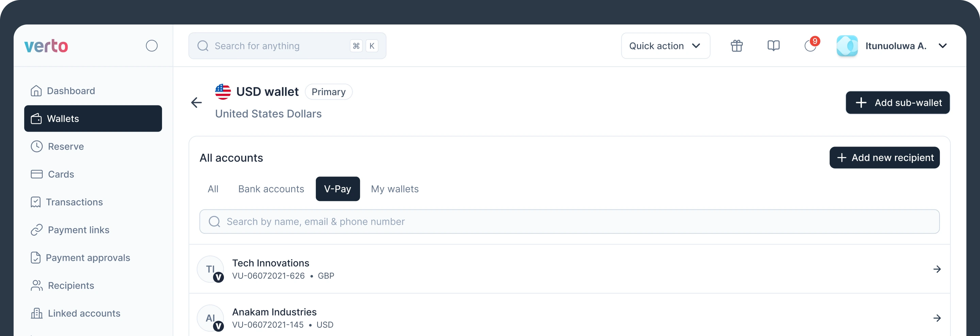980x336 pixels.
Task: Click the AI avatar for Anakam Industries
Action: click(210, 318)
